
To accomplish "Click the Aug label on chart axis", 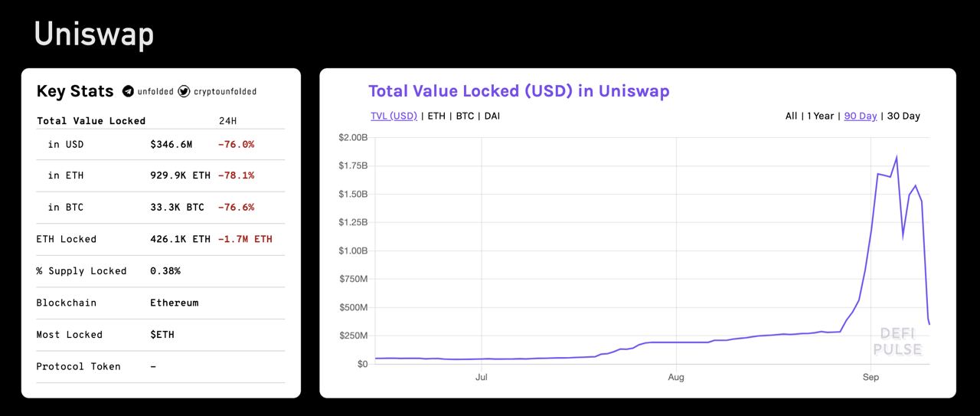I will point(676,377).
